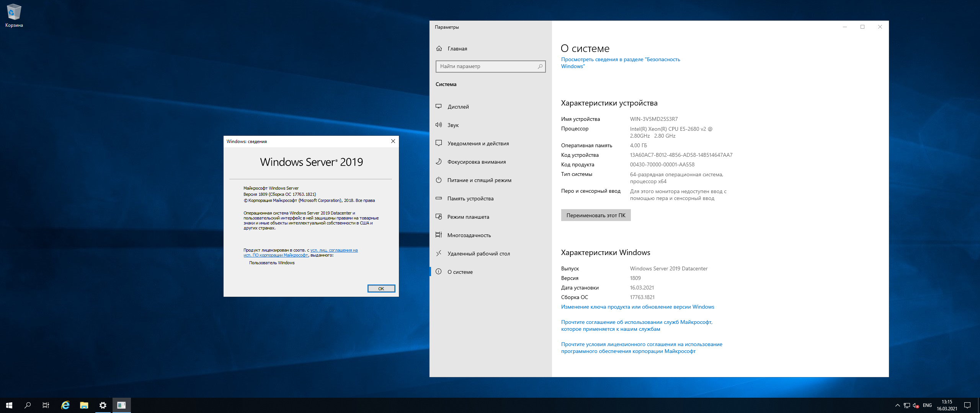Screen dimensions: 980x413
Task: Click the RAM value 4,00 ГБ
Action: (639, 146)
